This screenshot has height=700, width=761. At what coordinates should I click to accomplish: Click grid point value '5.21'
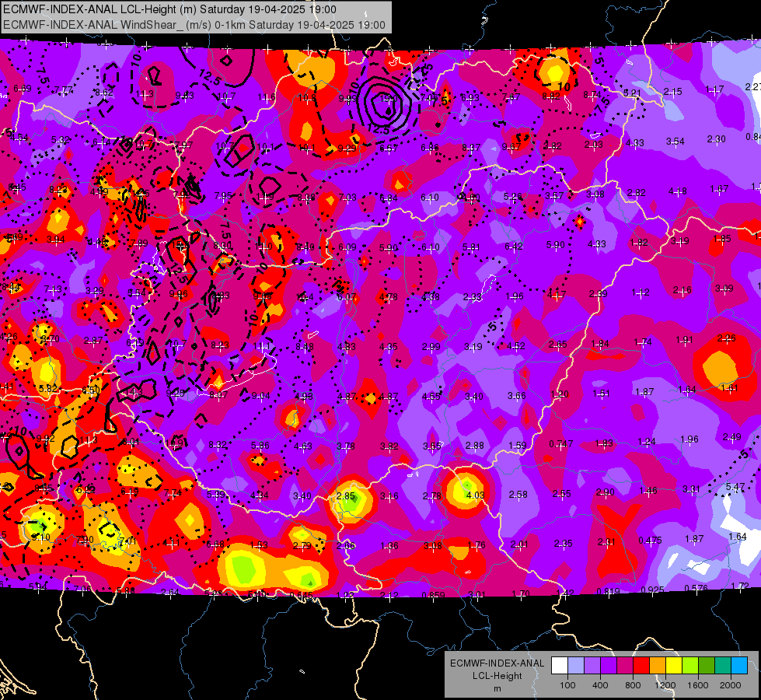[633, 93]
